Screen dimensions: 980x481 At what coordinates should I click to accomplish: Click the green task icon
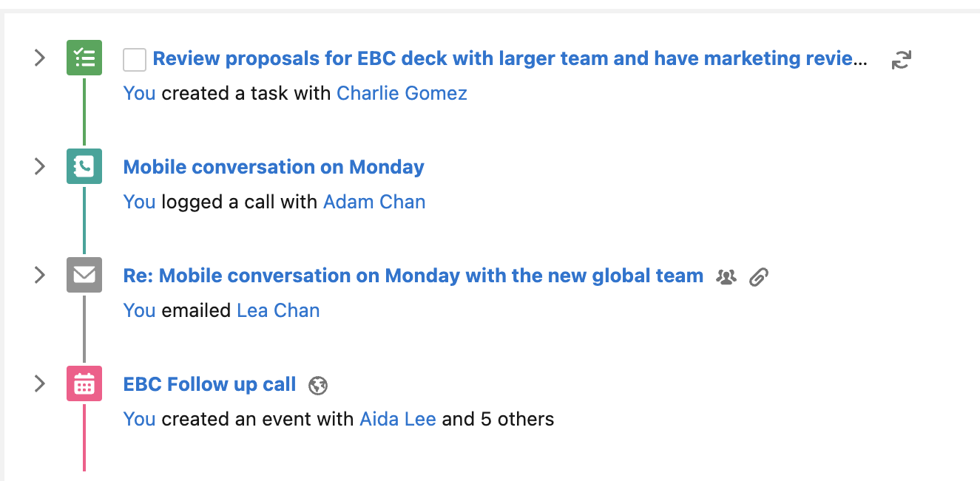coord(84,58)
